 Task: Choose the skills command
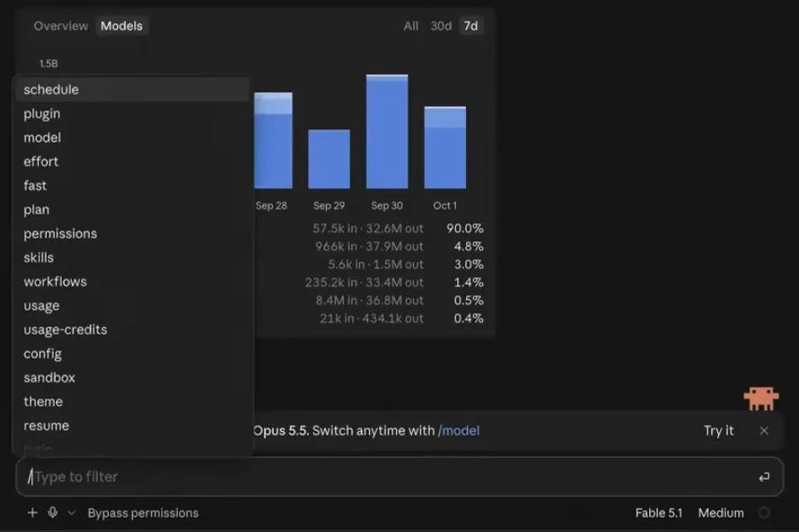point(131,257)
